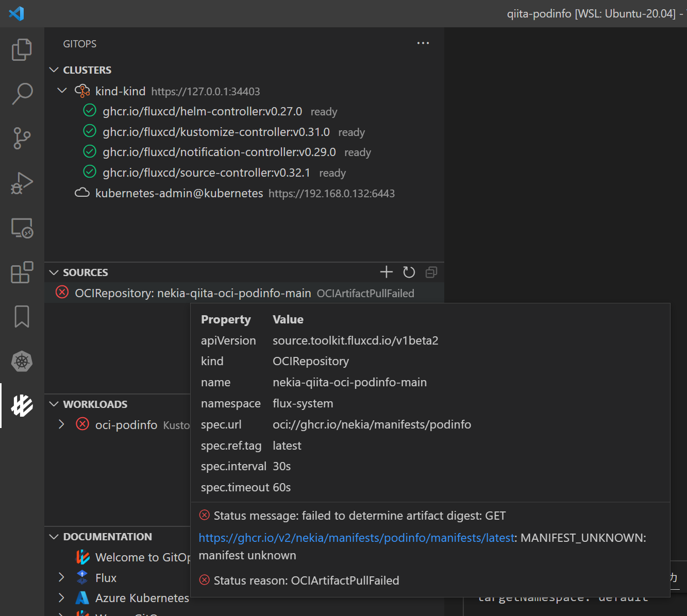Open the Search view

click(x=22, y=94)
